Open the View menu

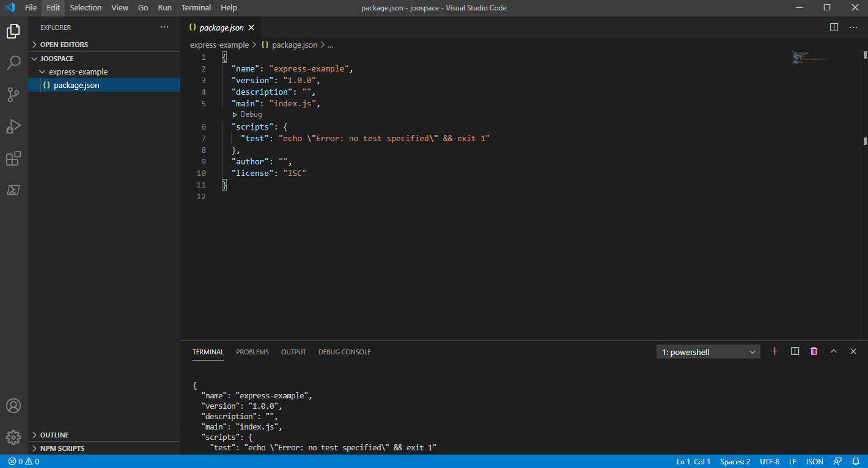(x=120, y=7)
